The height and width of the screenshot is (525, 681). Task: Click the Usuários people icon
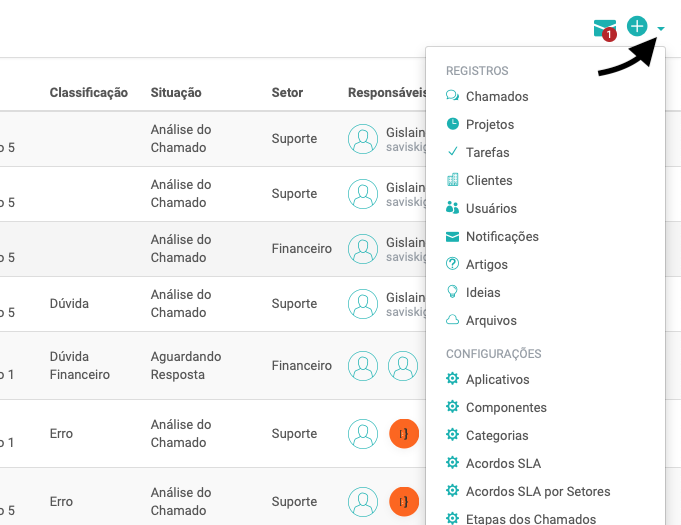click(453, 209)
